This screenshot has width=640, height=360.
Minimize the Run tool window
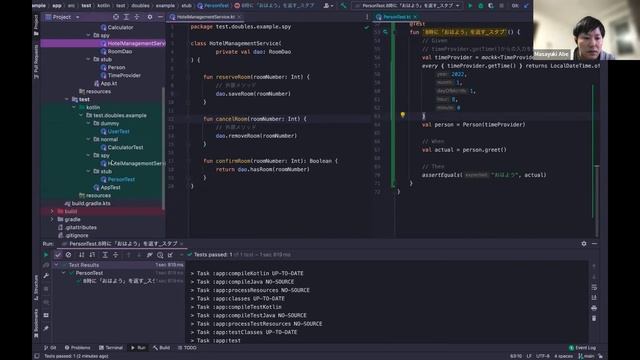coord(594,243)
